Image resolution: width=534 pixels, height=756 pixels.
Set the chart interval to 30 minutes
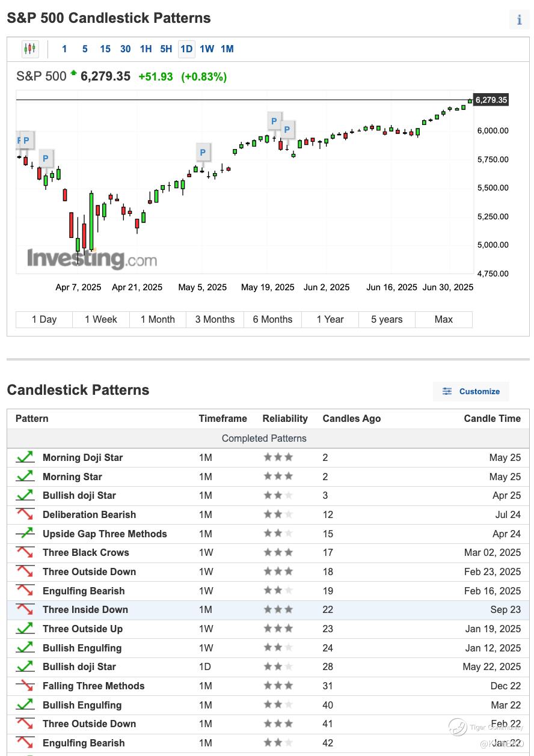126,49
